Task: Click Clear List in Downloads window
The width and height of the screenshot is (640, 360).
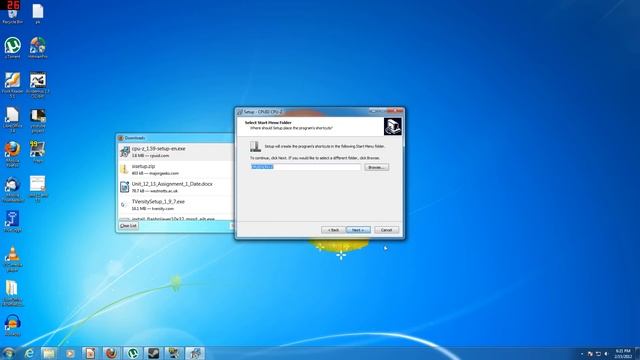Action: point(128,226)
